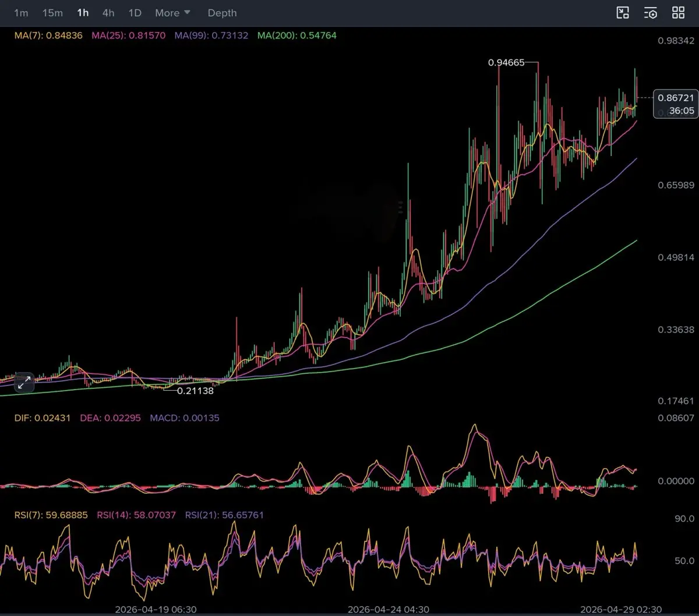Click the 0.98342 price axis label
This screenshot has width=699, height=616.
pyautogui.click(x=676, y=41)
